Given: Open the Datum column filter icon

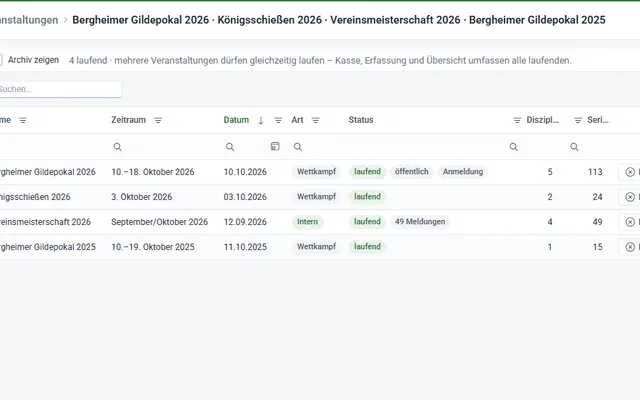Looking at the screenshot, I should coord(278,120).
